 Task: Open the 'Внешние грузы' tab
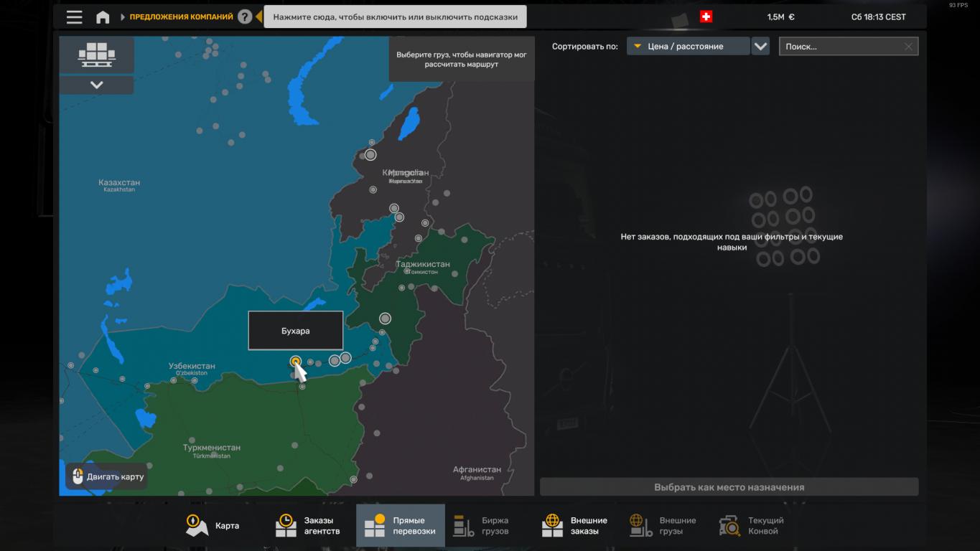663,526
